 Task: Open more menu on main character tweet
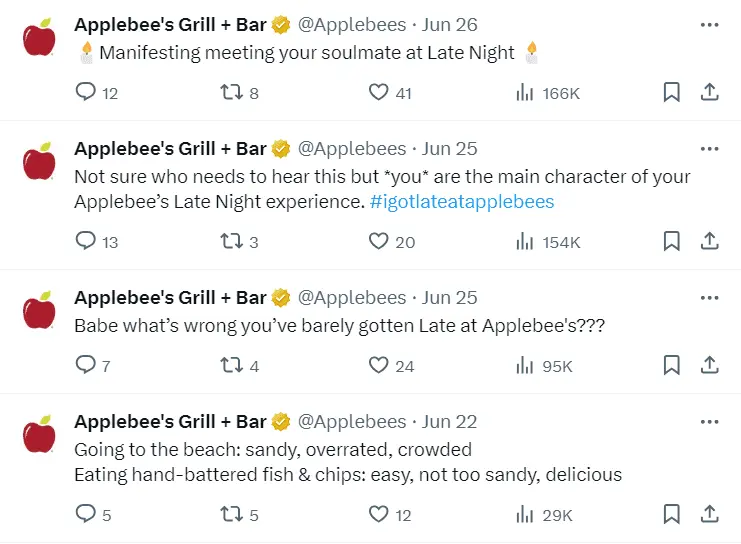click(x=709, y=149)
